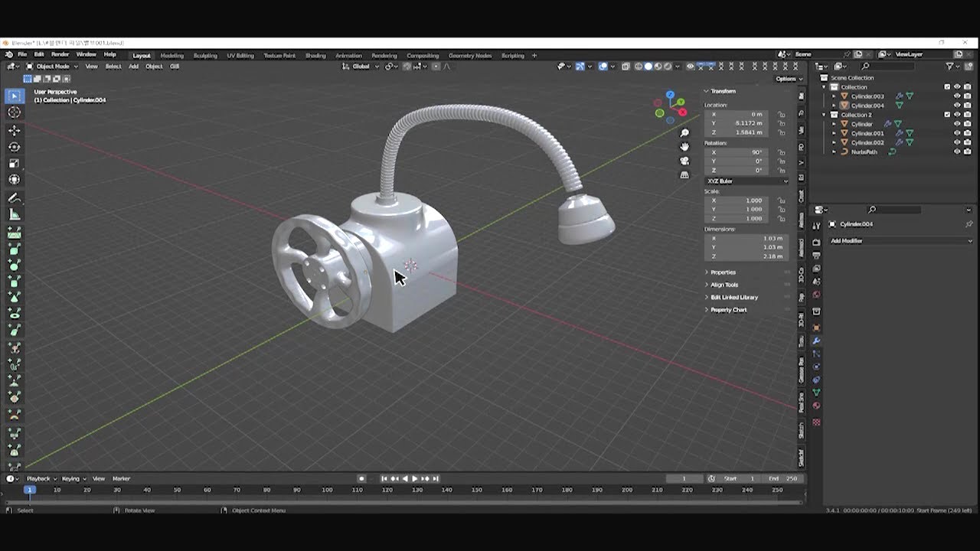Screen dimensions: 980x551
Task: Click the play animation button
Action: tap(415, 479)
